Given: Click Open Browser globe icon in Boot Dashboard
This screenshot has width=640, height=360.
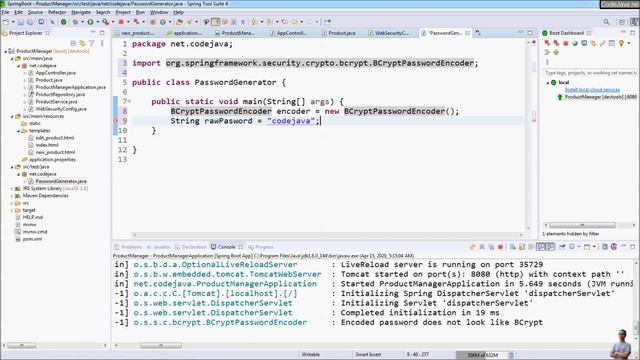Looking at the screenshot, I should click(575, 43).
